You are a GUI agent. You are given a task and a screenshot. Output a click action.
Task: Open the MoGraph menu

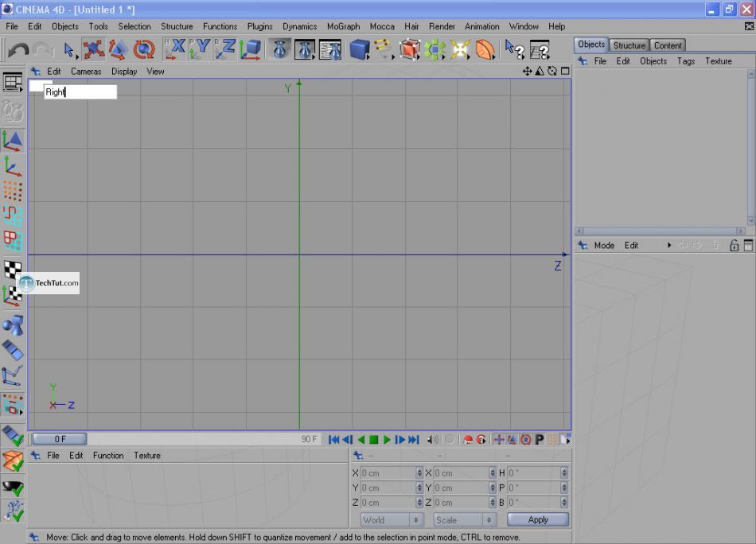click(x=343, y=26)
